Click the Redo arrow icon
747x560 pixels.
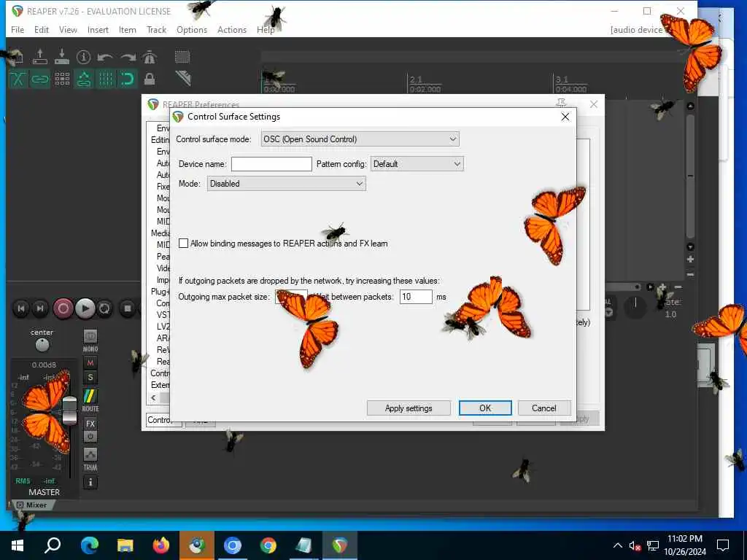click(x=128, y=57)
